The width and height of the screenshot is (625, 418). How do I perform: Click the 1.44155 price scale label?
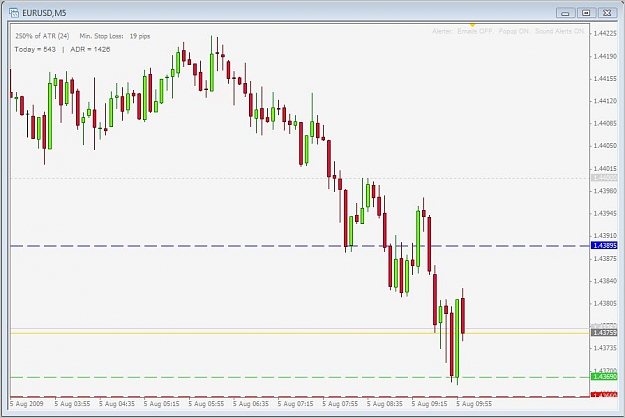click(x=605, y=79)
